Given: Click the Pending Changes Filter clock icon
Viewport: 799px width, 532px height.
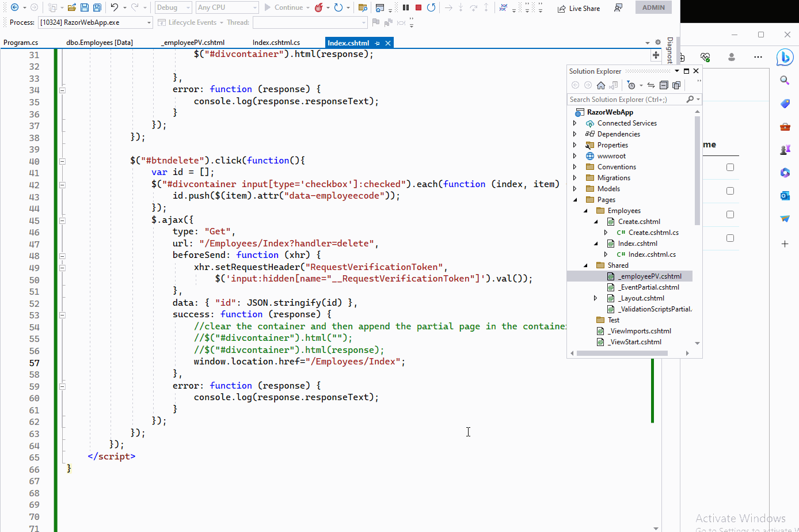Looking at the screenshot, I should tap(631, 85).
